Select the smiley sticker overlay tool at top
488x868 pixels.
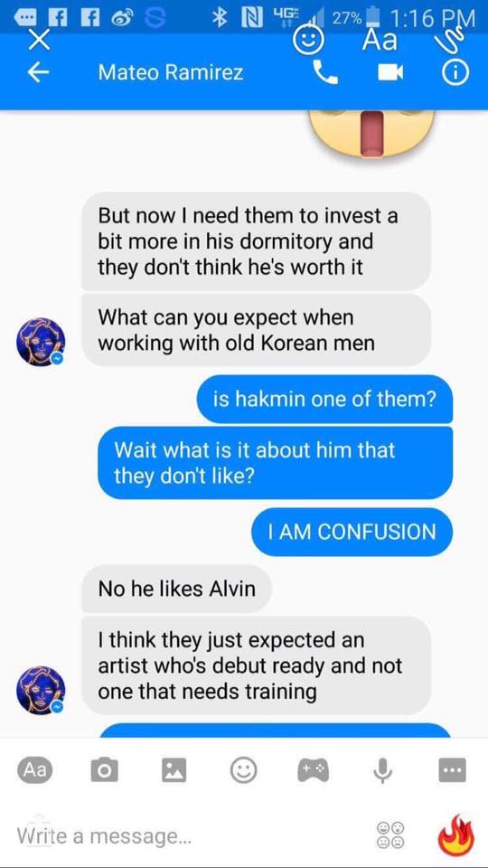[307, 41]
